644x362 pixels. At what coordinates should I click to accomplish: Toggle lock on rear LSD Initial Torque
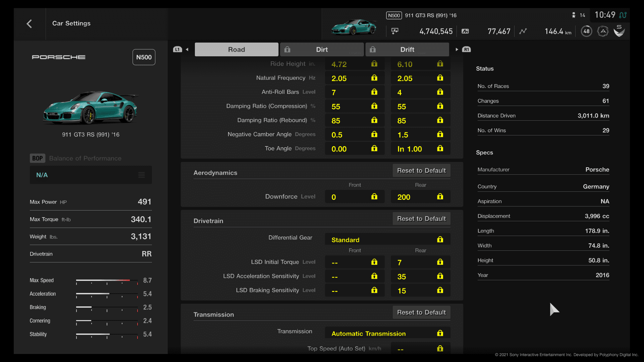point(440,262)
